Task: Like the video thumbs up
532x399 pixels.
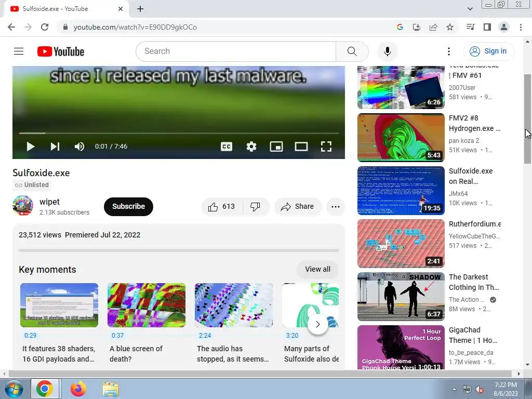Action: 222,207
